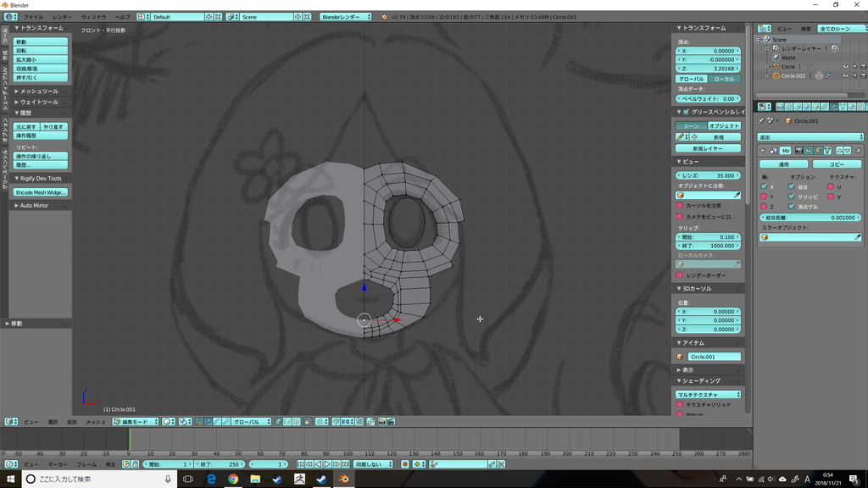Toggle snap magnet icon in header

[x=336, y=422]
